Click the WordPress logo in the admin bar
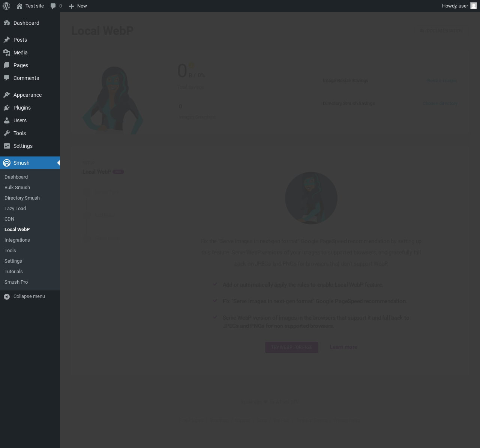This screenshot has height=448, width=480. coord(6,6)
